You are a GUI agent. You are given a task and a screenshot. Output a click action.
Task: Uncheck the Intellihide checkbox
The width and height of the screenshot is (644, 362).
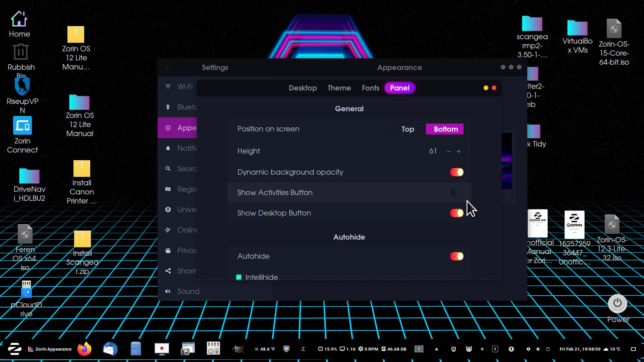(x=239, y=277)
